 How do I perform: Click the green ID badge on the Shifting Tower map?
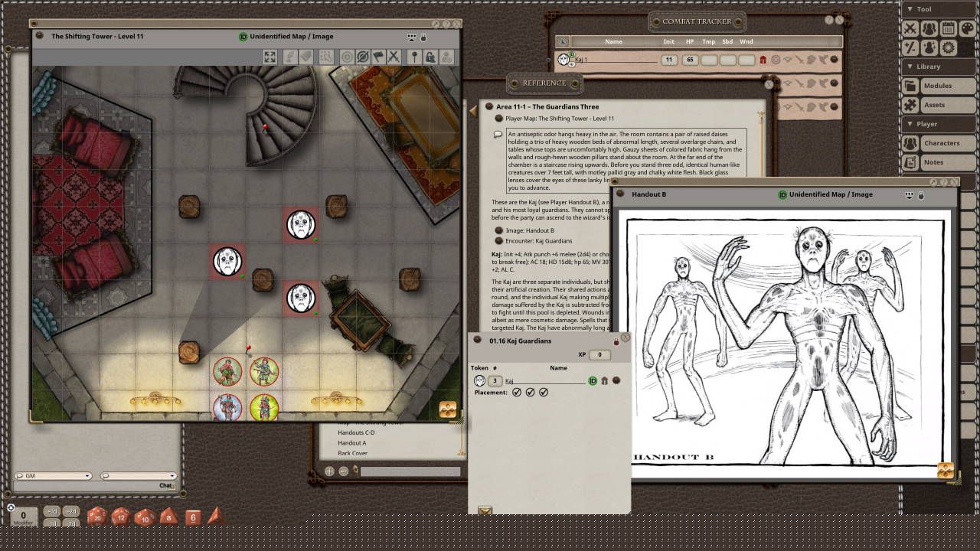pos(243,37)
